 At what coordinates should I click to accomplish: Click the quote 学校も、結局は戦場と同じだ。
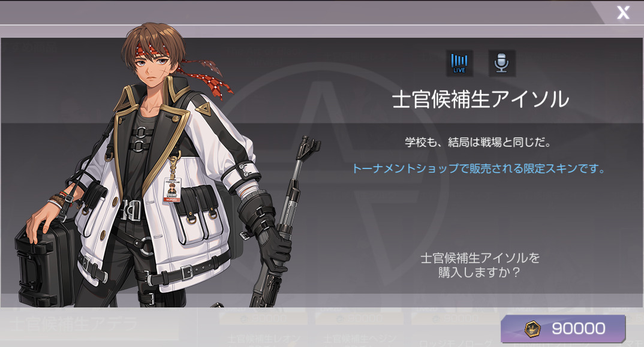[x=479, y=143]
